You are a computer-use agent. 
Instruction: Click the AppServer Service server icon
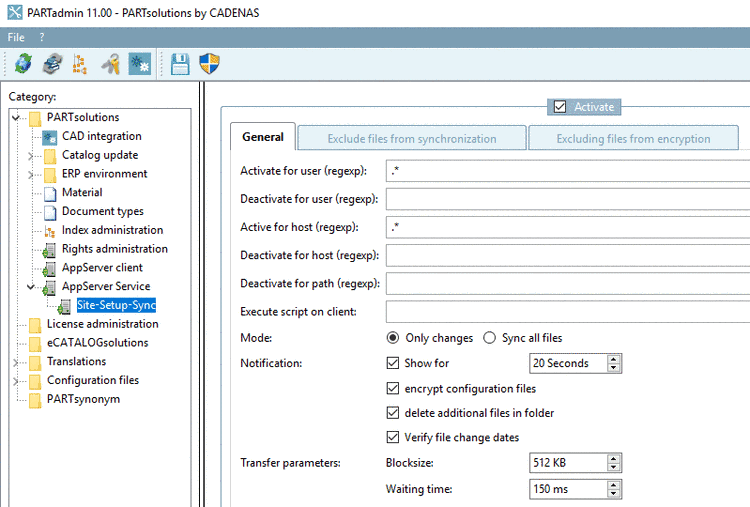(49, 287)
